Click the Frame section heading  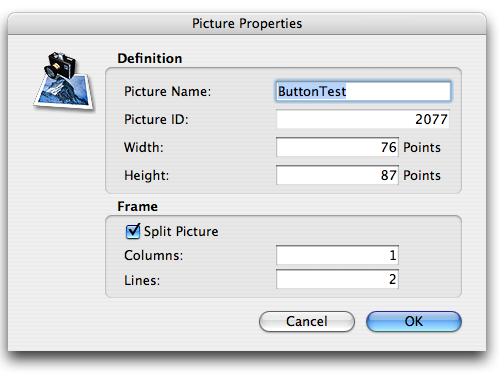coord(137,206)
